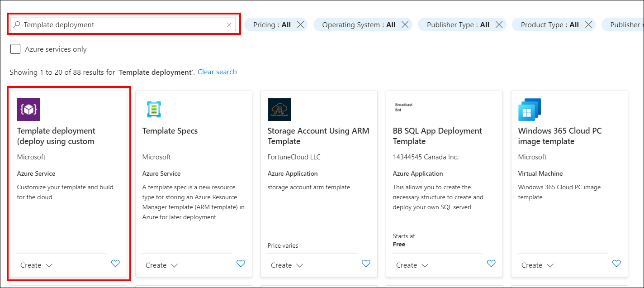Open the Product Type filter

pos(549,25)
